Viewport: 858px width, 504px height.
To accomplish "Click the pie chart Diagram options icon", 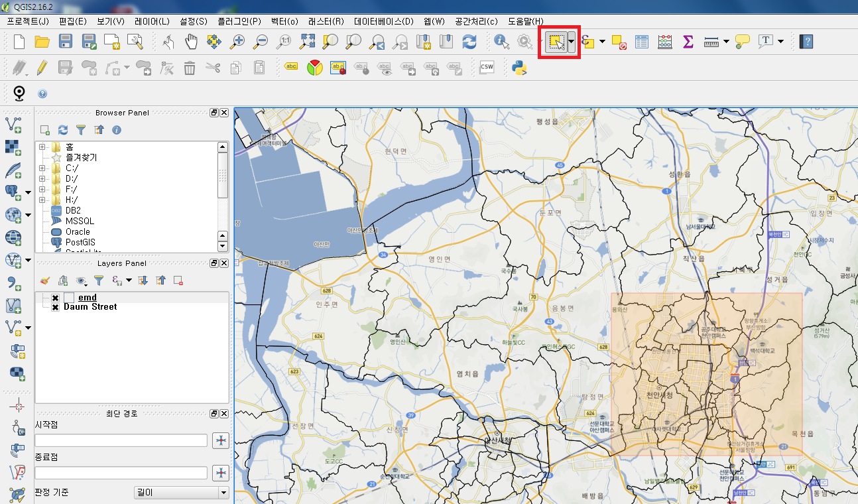I will (315, 67).
